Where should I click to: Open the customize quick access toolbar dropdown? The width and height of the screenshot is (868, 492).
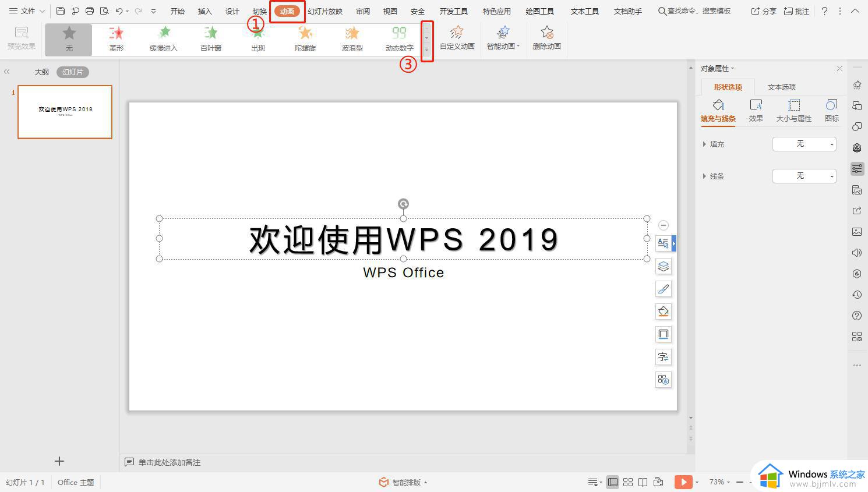pyautogui.click(x=153, y=11)
